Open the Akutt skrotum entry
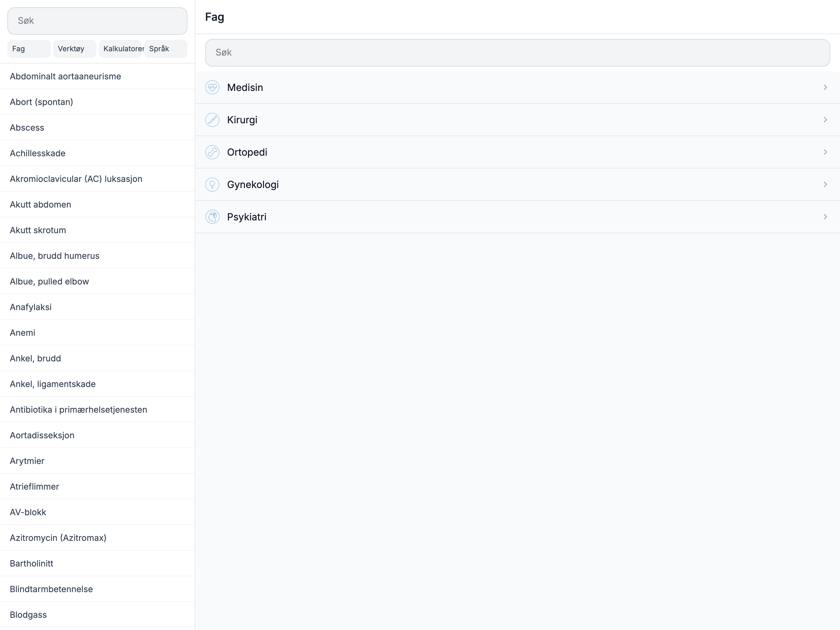Viewport: 840px width, 630px height. coord(97,230)
